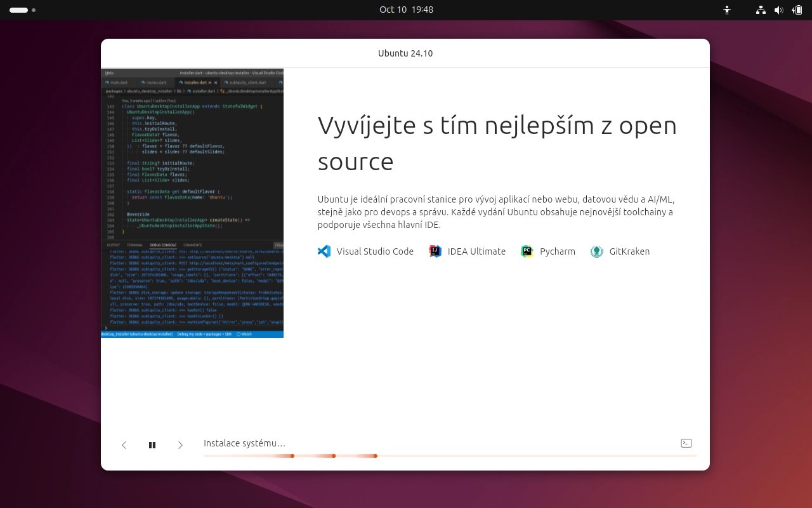Screen dimensions: 812x508
Task: Click the Pycharm logo icon
Action: [x=527, y=251]
